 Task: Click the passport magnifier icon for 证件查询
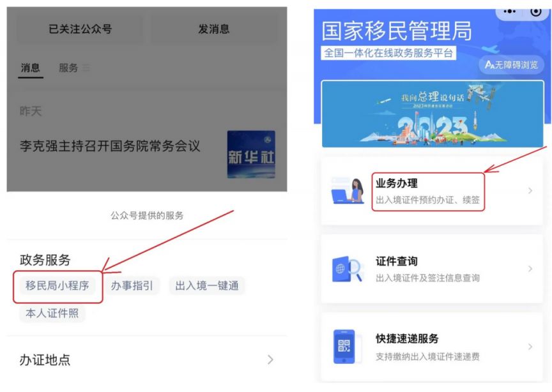(347, 269)
